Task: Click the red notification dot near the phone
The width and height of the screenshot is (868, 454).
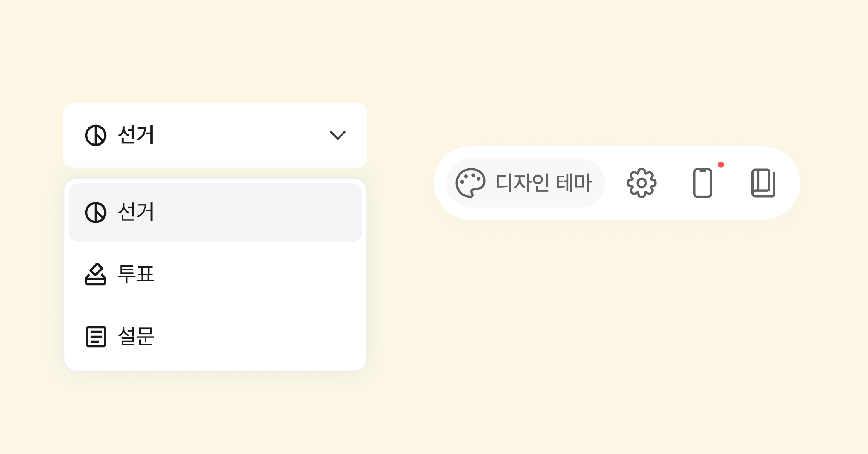Action: pyautogui.click(x=721, y=165)
